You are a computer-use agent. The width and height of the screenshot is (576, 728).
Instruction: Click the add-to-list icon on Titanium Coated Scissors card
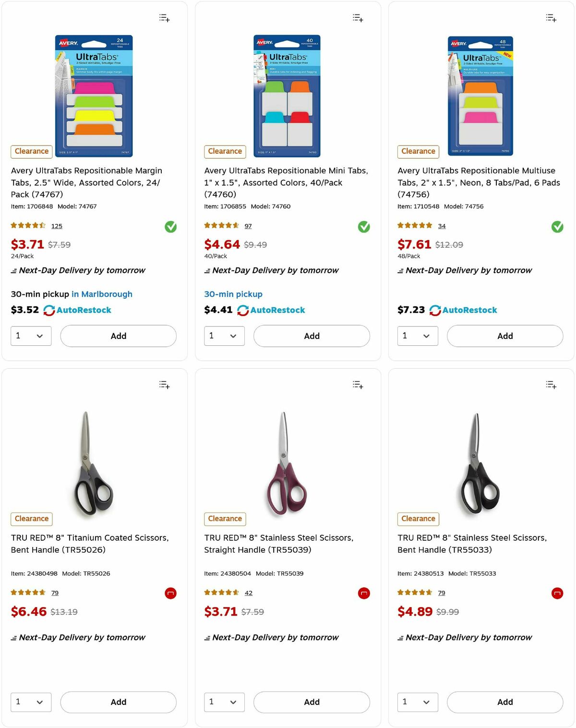tap(164, 384)
